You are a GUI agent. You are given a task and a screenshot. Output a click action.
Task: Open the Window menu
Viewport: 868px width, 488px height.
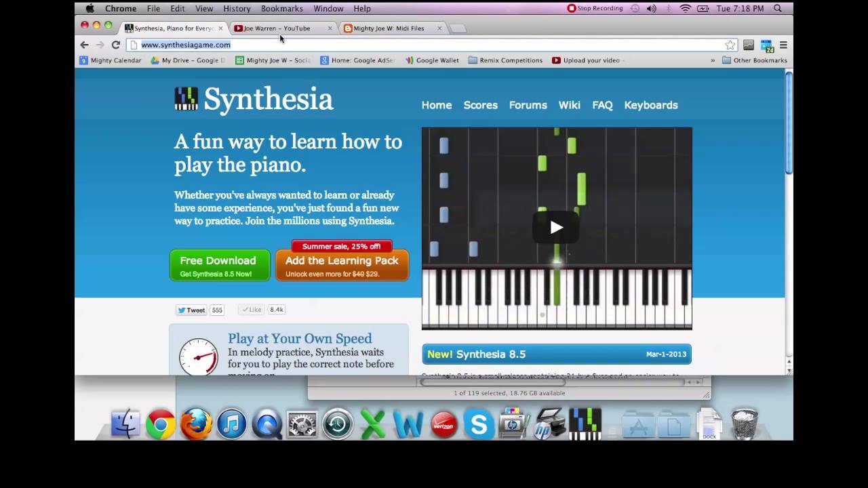(328, 8)
